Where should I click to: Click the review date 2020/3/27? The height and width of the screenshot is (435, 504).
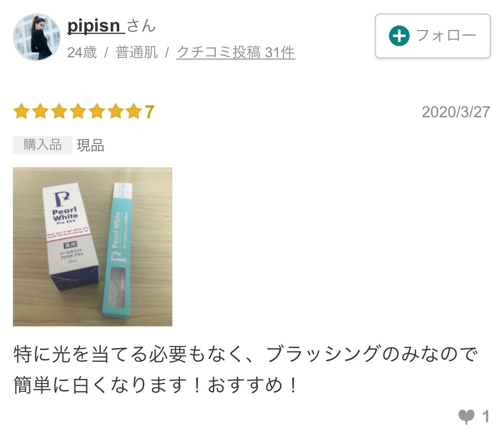456,112
